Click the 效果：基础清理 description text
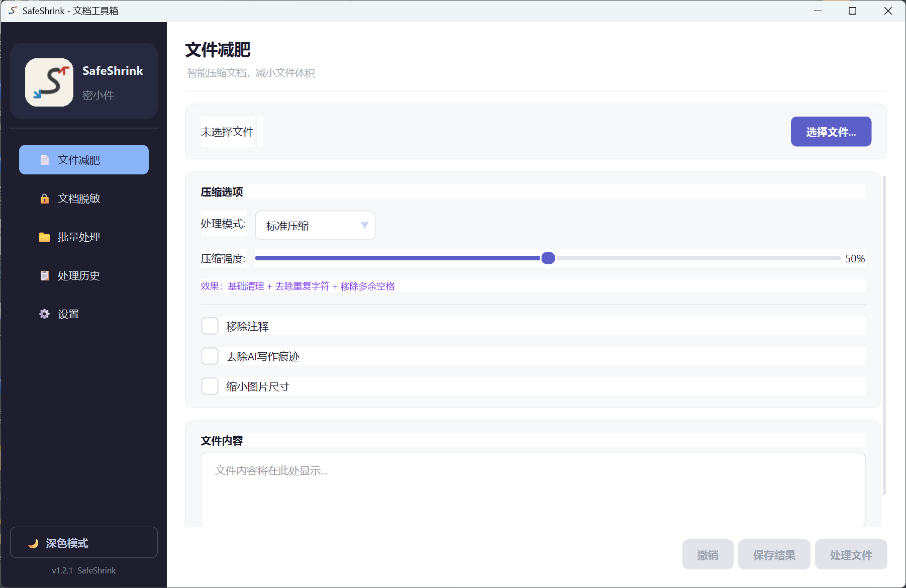The image size is (906, 588). pos(298,286)
